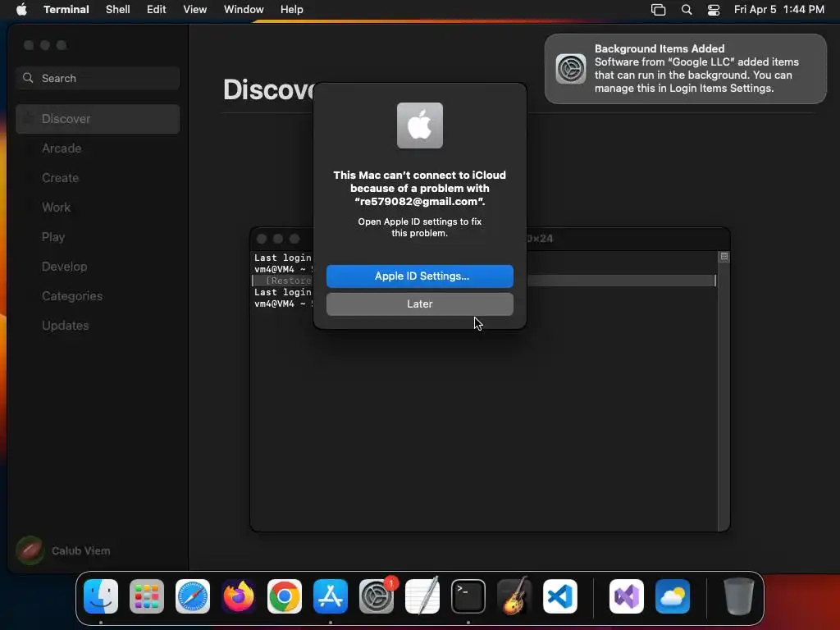The image size is (840, 630).
Task: Select Updates in the App Store sidebar
Action: coord(98,325)
